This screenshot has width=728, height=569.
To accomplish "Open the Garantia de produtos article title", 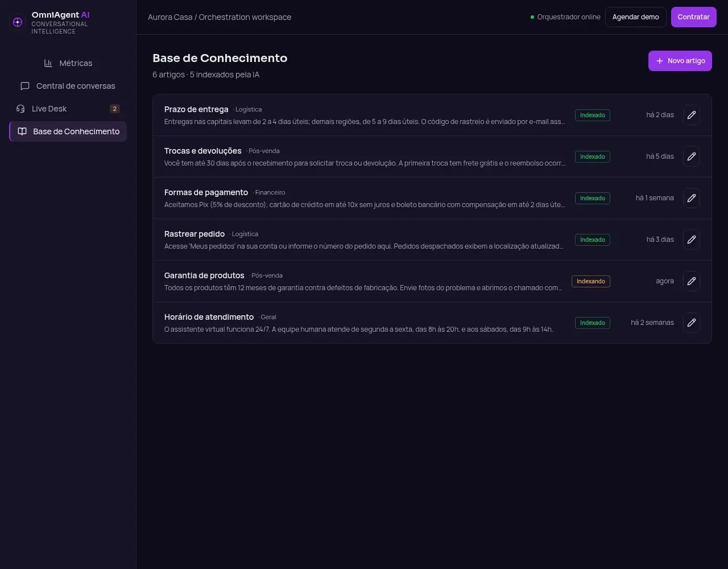I will click(204, 275).
